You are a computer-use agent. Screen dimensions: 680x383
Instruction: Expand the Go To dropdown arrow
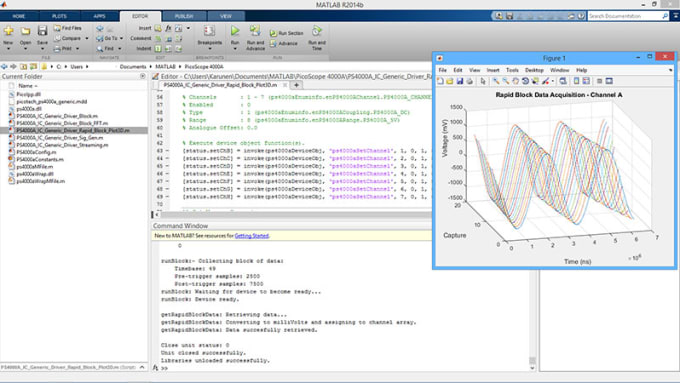pos(121,38)
